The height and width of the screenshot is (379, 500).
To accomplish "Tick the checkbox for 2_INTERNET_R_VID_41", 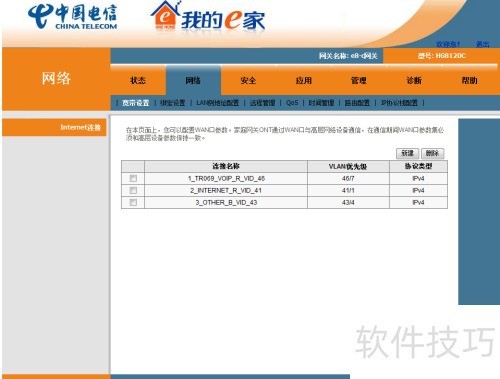I will (x=133, y=190).
